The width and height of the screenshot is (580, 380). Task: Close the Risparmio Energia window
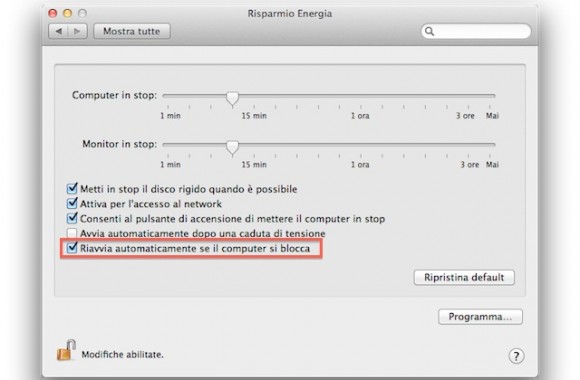53,14
